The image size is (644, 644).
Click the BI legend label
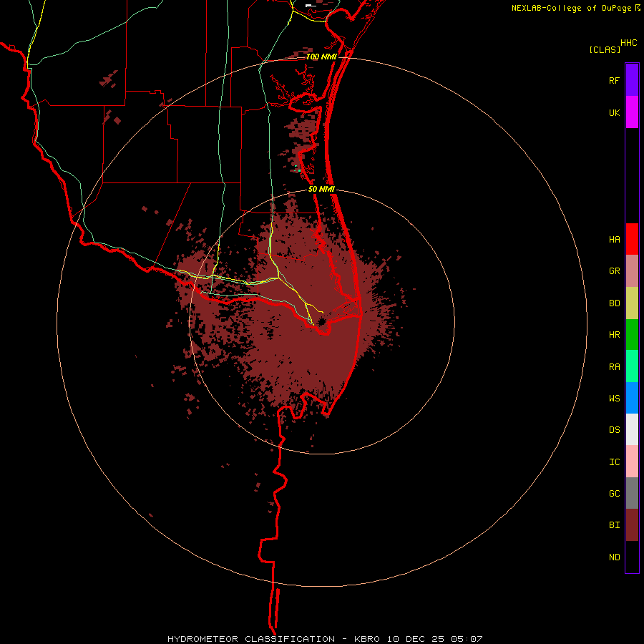614,525
